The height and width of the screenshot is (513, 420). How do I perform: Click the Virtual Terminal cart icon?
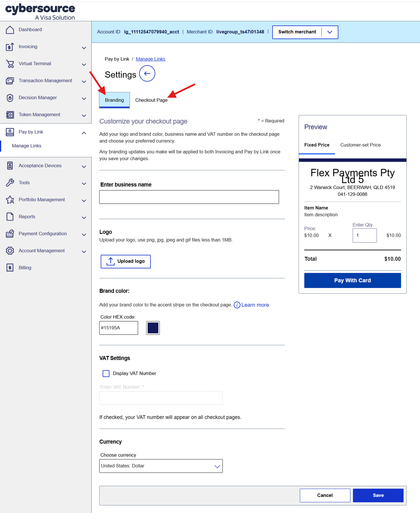click(10, 64)
